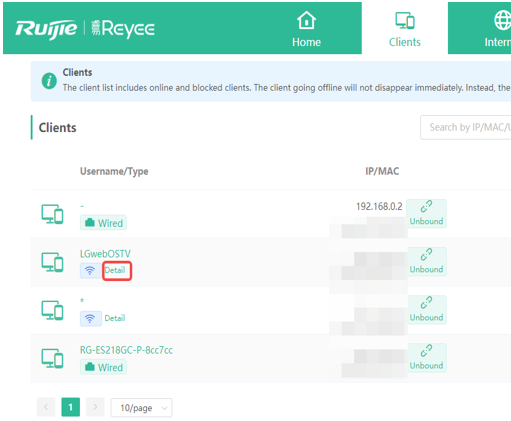Click the green info icon in Clients banner
The image size is (511, 421).
pos(49,81)
